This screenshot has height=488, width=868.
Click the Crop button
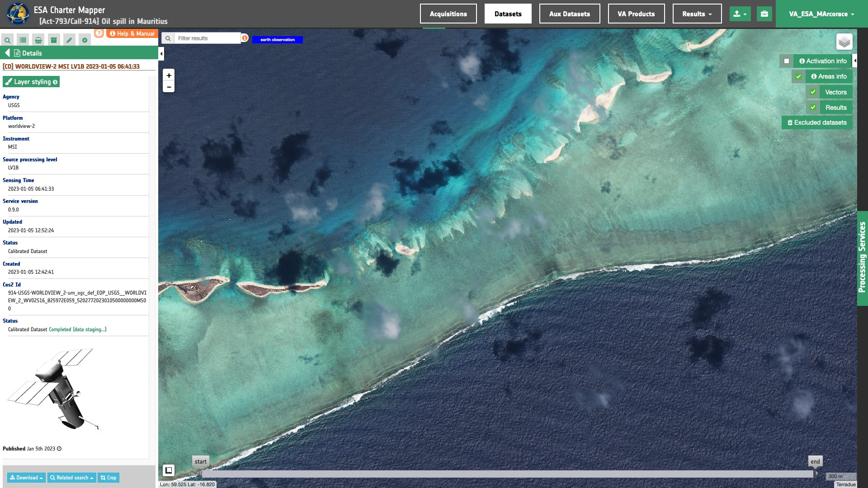[x=108, y=478]
